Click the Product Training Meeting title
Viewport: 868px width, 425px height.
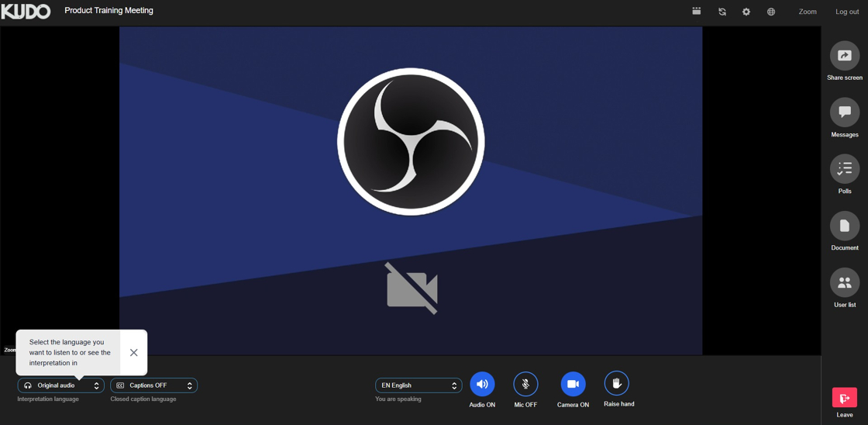point(109,11)
